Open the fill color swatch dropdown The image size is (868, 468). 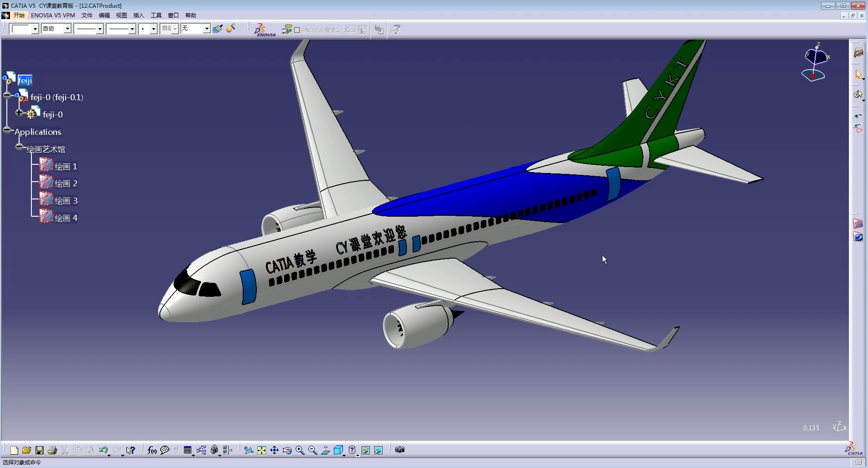click(x=35, y=29)
